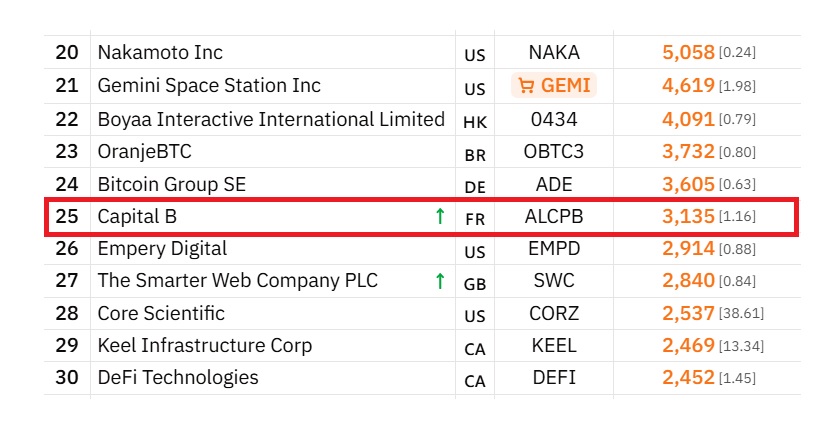Image resolution: width=840 pixels, height=426 pixels.
Task: Open The Smarter Web Company PLC
Action: point(238,281)
